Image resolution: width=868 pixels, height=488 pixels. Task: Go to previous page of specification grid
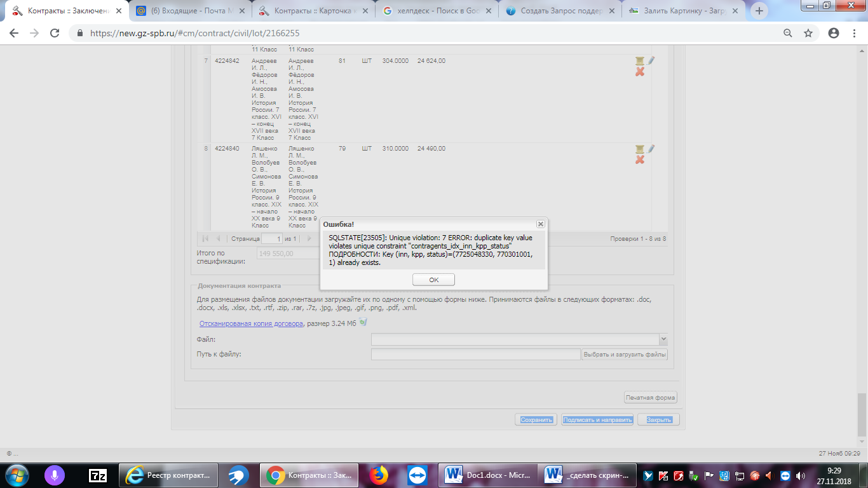click(219, 239)
